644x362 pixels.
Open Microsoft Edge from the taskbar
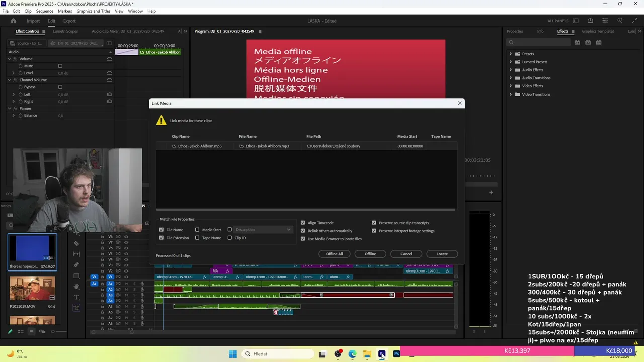pyautogui.click(x=352, y=354)
